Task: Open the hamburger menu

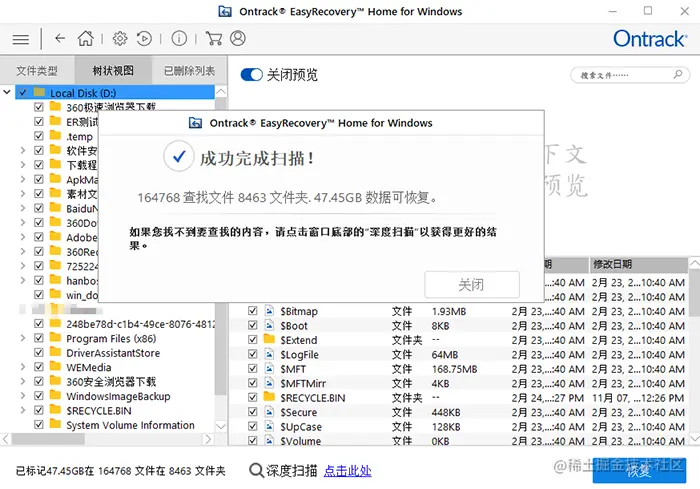Action: pyautogui.click(x=21, y=39)
